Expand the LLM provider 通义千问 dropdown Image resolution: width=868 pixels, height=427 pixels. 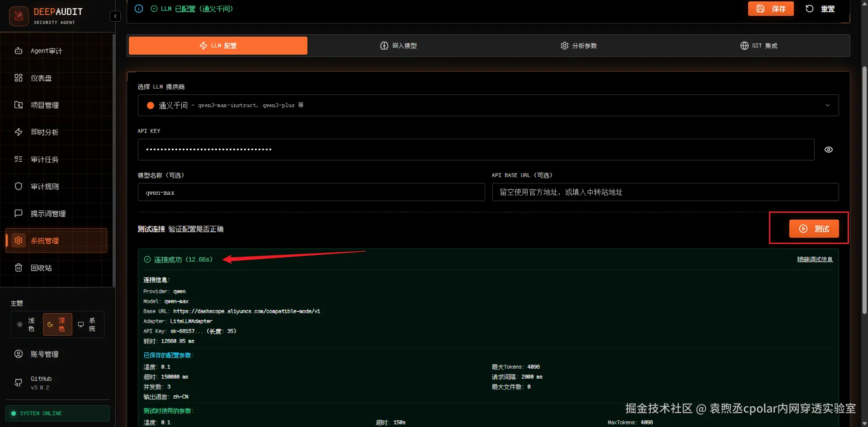point(488,105)
